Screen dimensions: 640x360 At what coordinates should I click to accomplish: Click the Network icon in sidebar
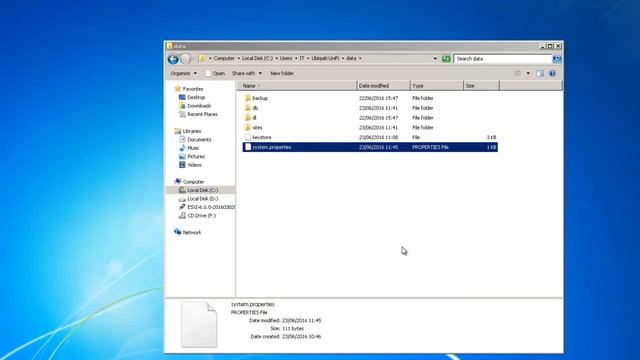pyautogui.click(x=177, y=232)
